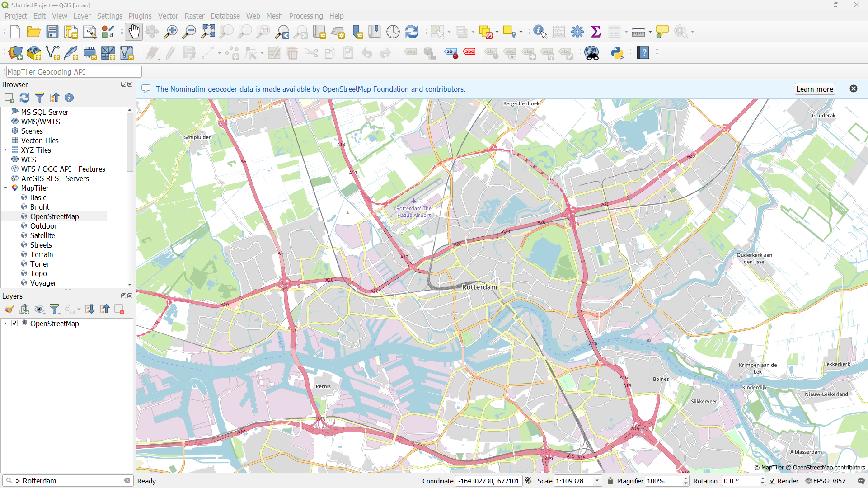Screen dimensions: 868x488
Task: Activate the Identify Features tool
Action: [x=539, y=32]
